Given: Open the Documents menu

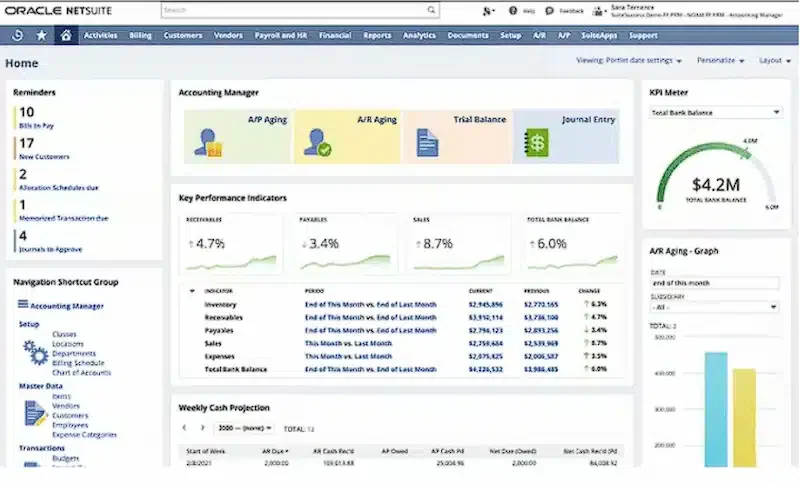Looking at the screenshot, I should (468, 35).
